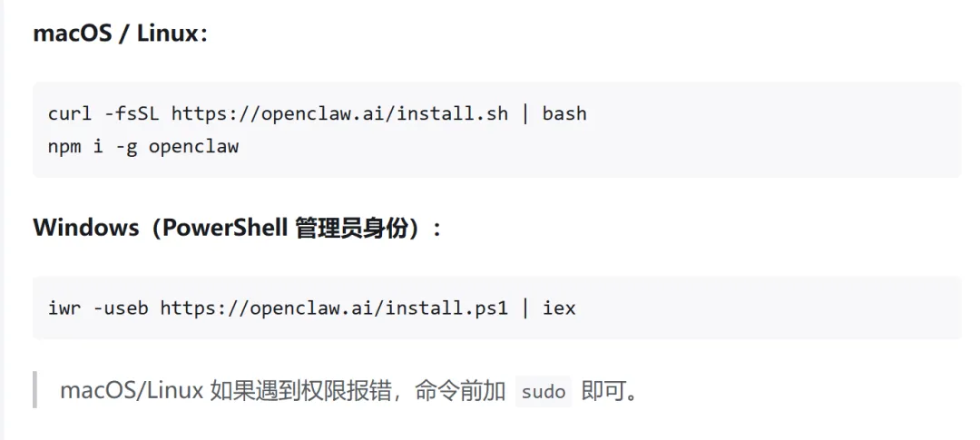This screenshot has width=980, height=440.
Task: Click the "-fsSL" flag in the curl command
Action: tap(132, 113)
